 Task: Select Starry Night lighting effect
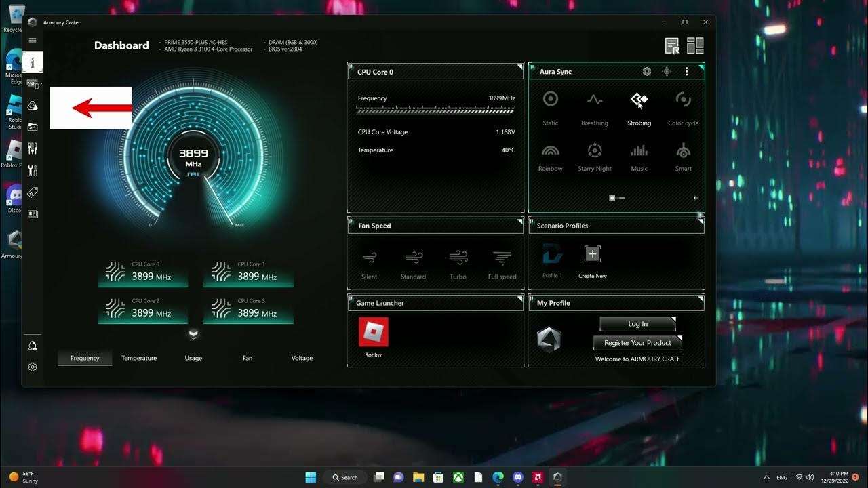pos(595,157)
